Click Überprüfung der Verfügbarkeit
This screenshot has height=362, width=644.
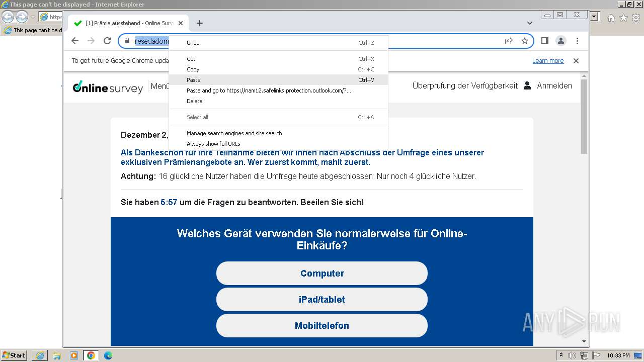click(x=465, y=86)
